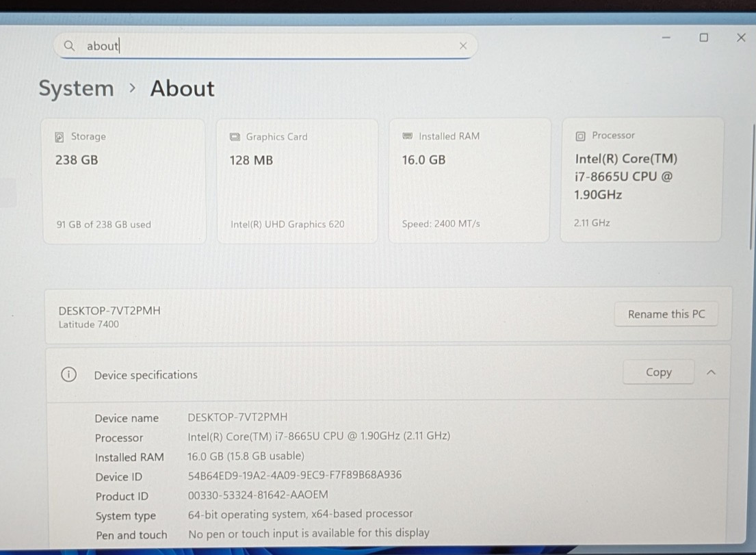Select the Device specifications heading

[146, 375]
